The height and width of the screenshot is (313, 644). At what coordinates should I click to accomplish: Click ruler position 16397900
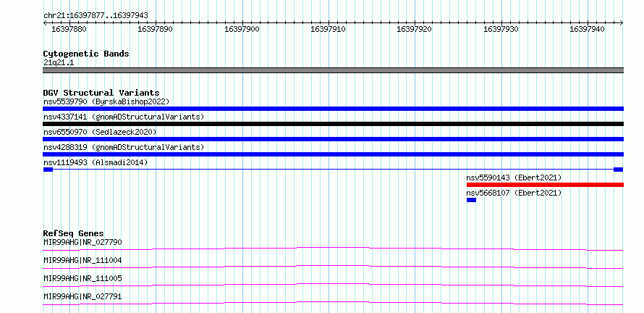pos(242,30)
